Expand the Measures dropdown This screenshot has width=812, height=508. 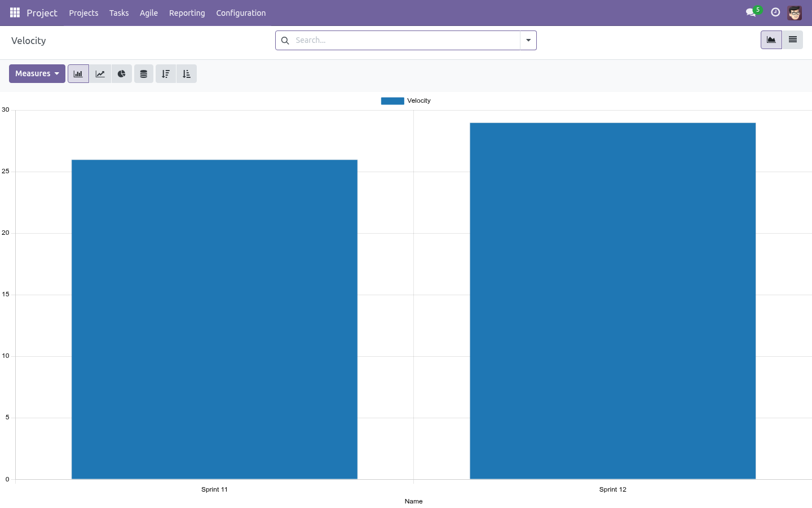point(37,74)
